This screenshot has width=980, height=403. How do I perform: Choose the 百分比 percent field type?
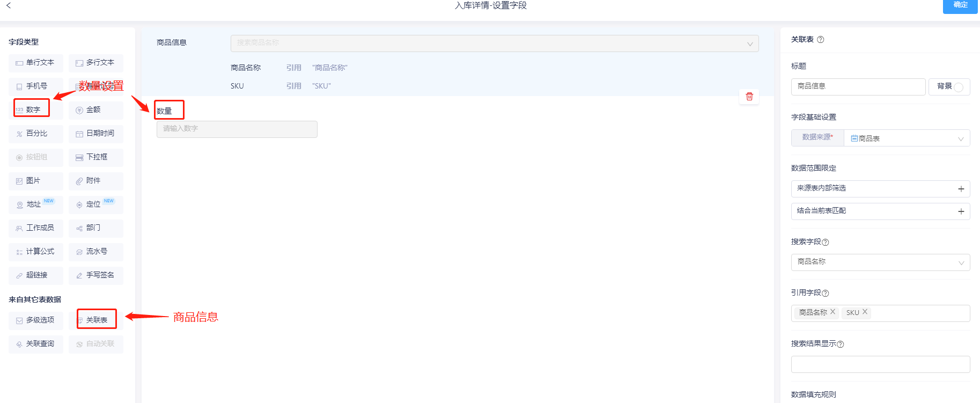(36, 134)
